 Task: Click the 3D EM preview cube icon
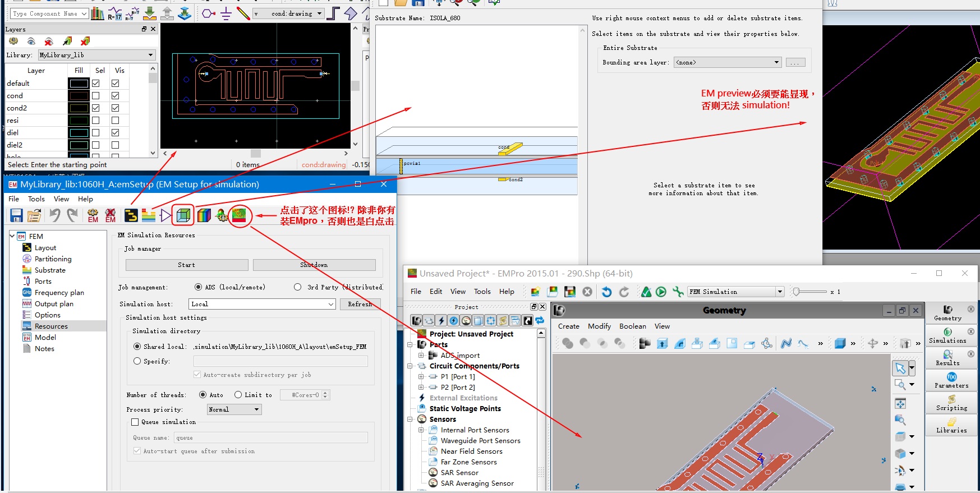pyautogui.click(x=183, y=215)
